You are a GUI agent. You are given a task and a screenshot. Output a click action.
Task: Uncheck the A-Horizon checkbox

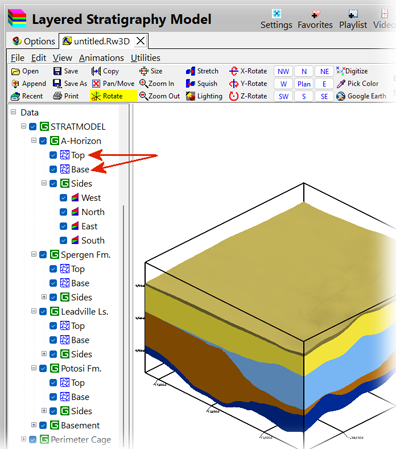[x=43, y=141]
